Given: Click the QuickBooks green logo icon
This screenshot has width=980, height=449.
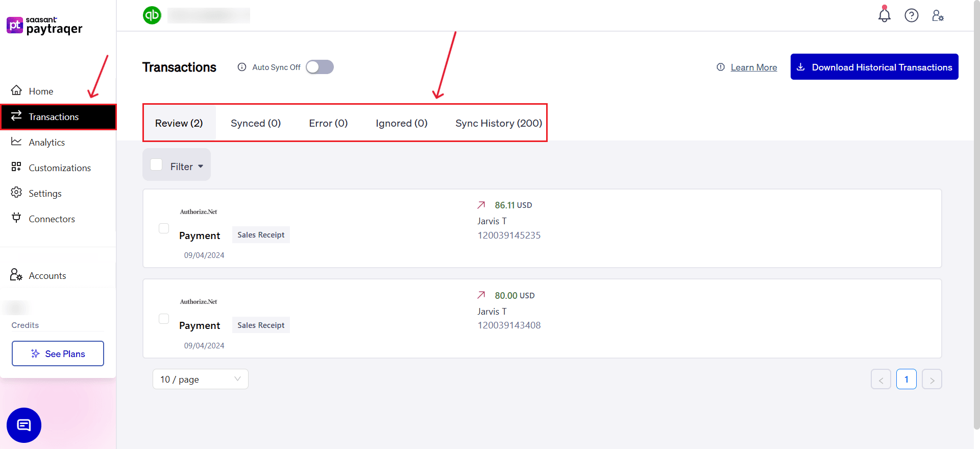Looking at the screenshot, I should pos(152,15).
